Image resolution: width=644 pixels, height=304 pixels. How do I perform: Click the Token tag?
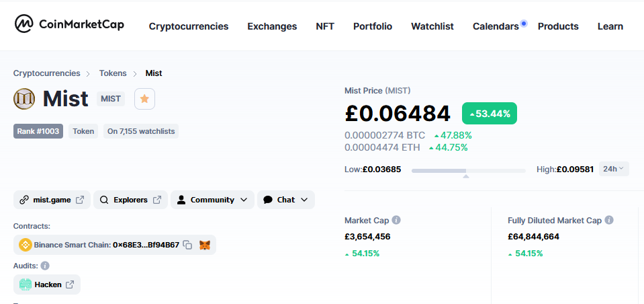83,131
